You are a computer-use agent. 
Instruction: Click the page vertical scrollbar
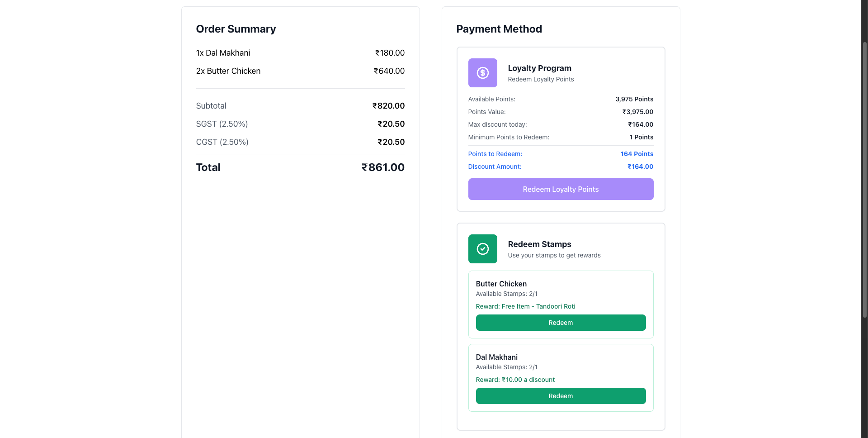(864, 181)
